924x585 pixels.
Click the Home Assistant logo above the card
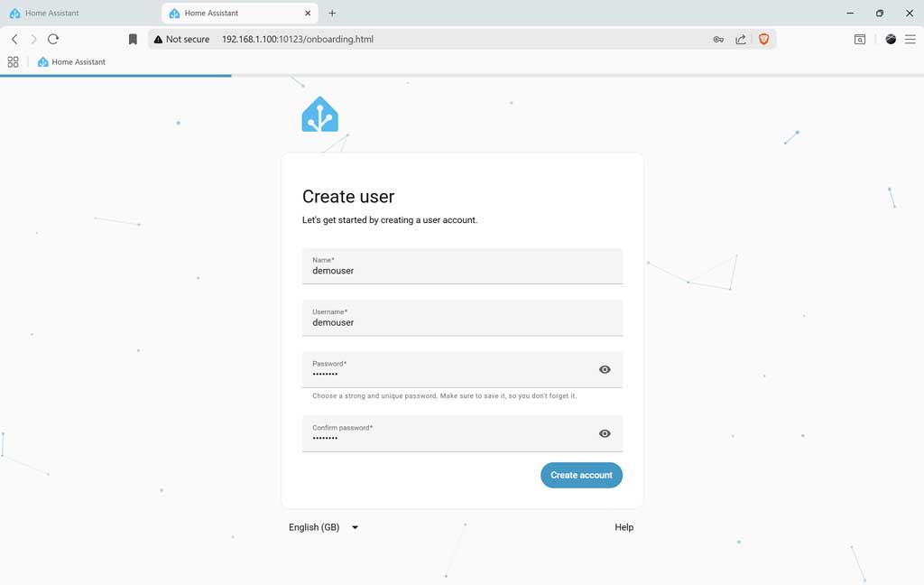320,114
